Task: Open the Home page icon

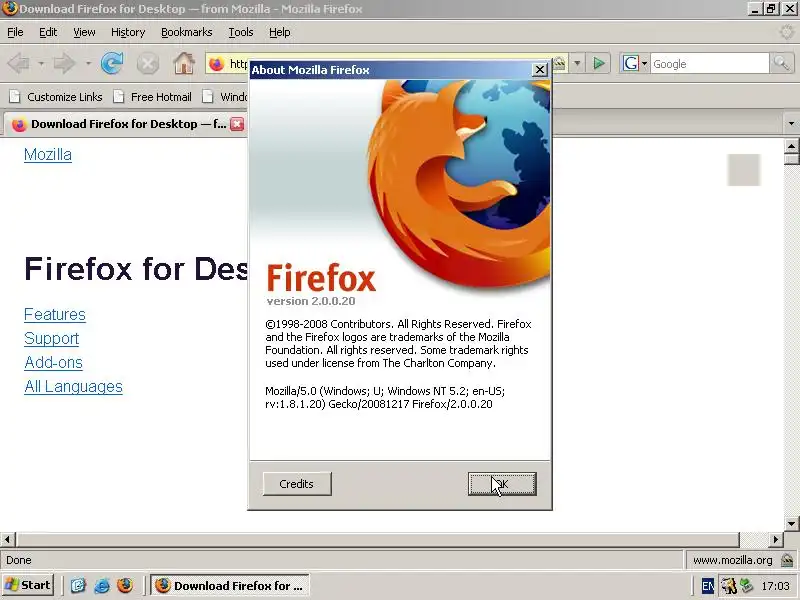Action: pyautogui.click(x=184, y=64)
